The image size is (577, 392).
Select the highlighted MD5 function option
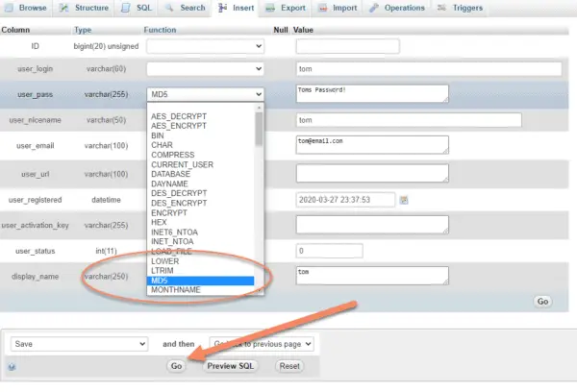coord(200,281)
